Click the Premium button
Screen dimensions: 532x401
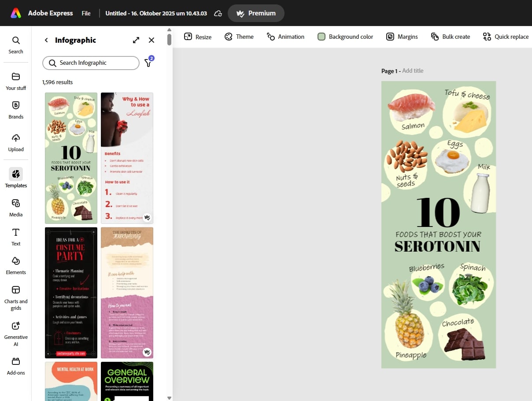(256, 13)
